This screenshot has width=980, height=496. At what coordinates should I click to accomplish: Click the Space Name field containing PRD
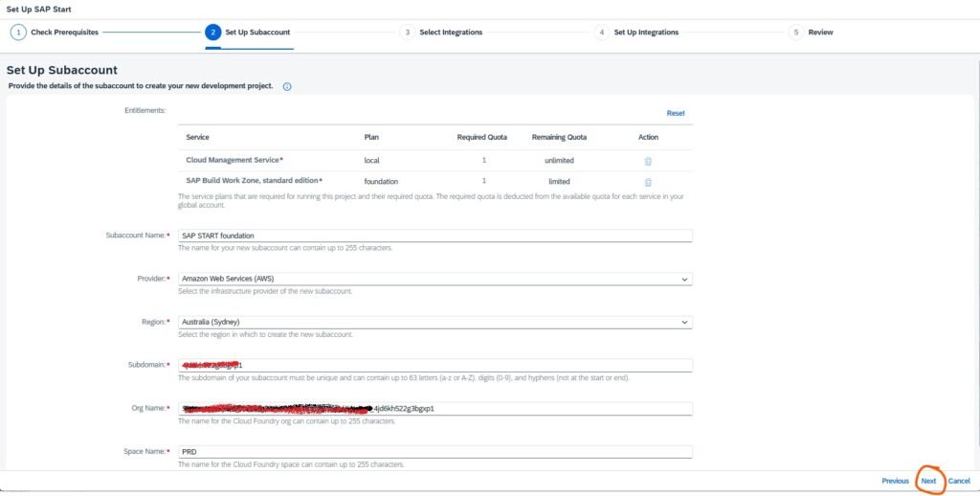pyautogui.click(x=434, y=452)
